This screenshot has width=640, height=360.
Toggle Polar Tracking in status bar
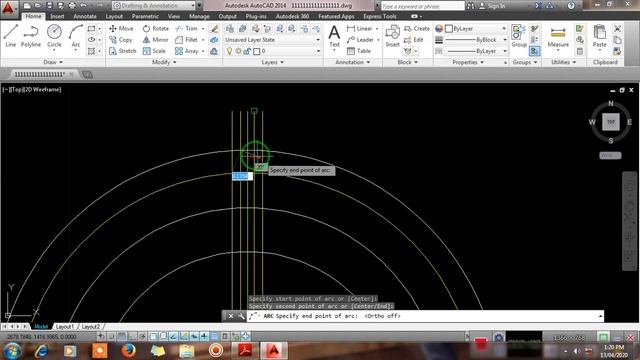[142, 336]
